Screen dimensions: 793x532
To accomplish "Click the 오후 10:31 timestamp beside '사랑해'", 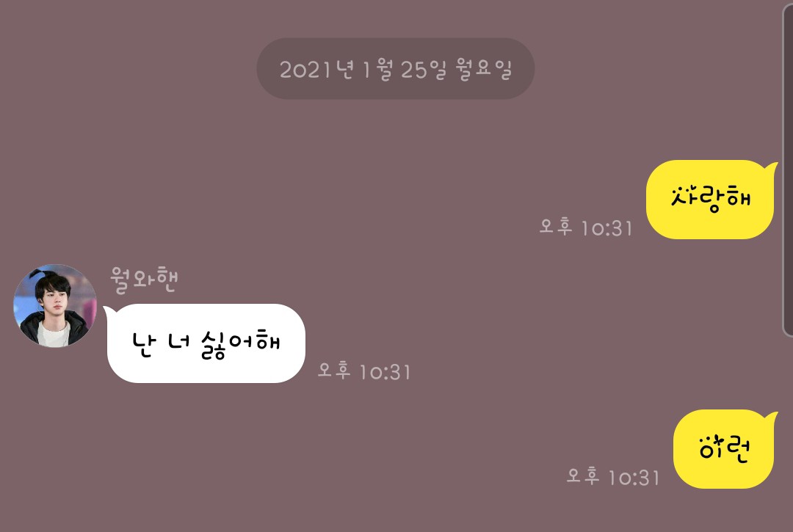I will tap(586, 227).
